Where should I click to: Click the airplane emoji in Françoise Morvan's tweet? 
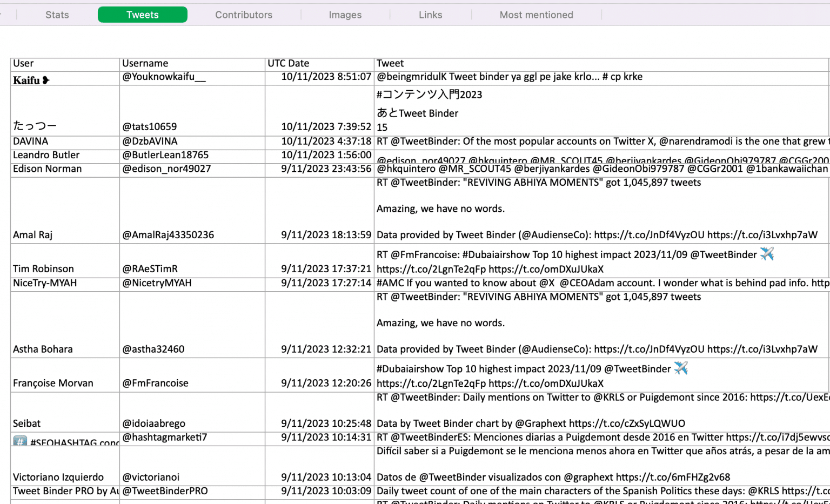682,368
